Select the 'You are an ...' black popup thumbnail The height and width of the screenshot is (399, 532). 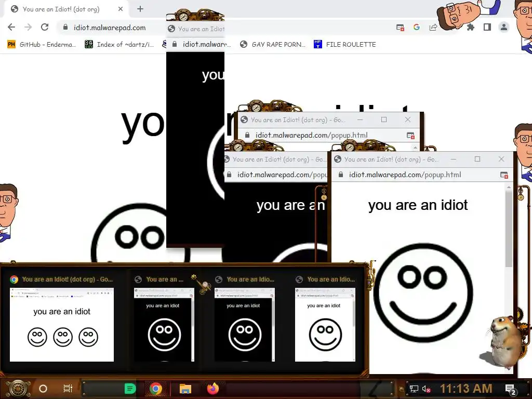[x=164, y=325]
